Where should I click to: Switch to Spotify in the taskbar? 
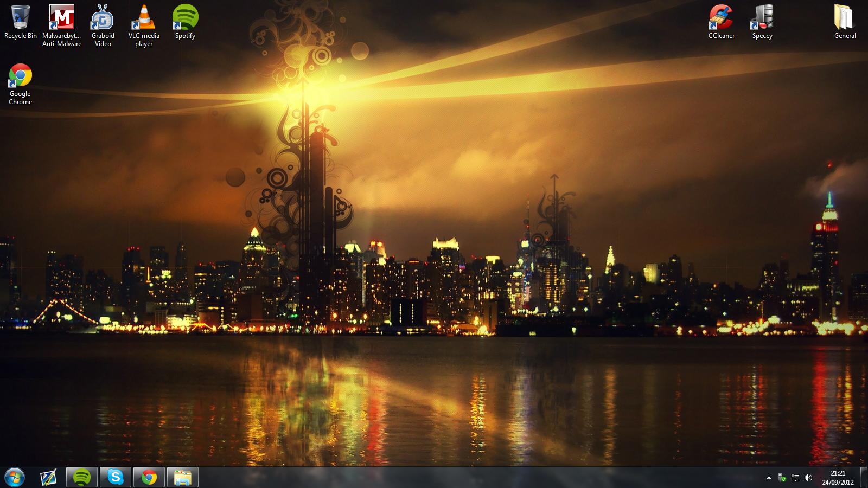[82, 478]
